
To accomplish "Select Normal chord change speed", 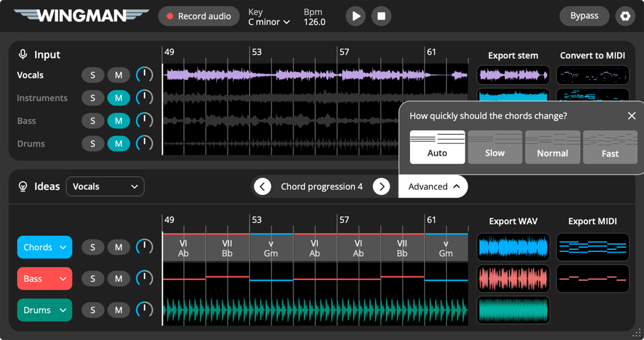I will (553, 147).
